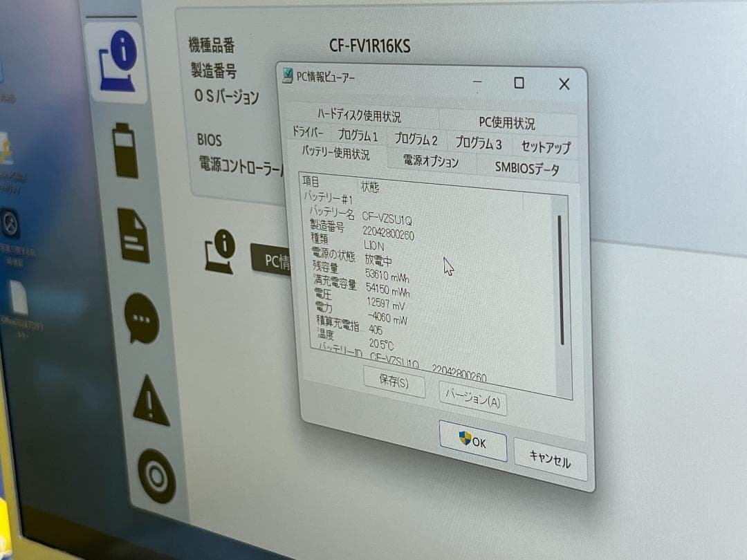Click the 保存(S) save button

394,385
